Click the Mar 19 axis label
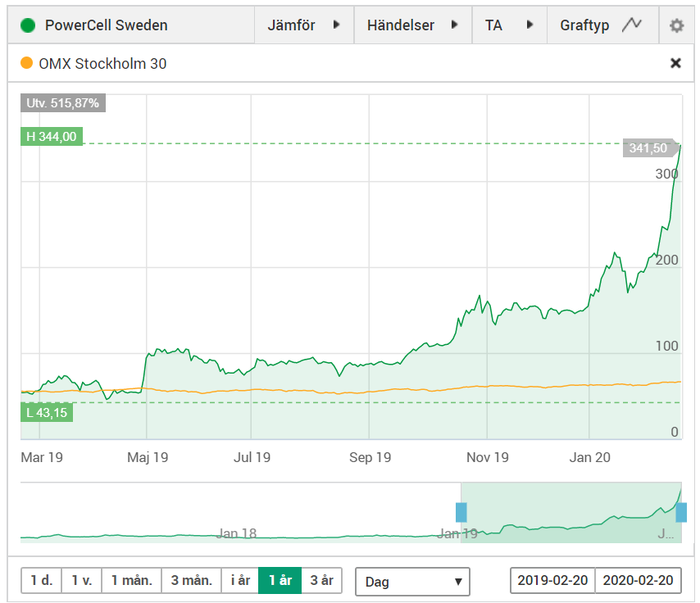Screen dimensions: 700x603 point(42,457)
